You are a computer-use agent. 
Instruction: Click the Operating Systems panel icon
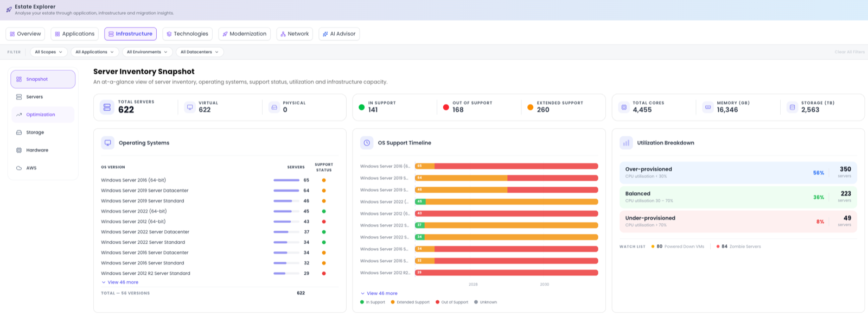point(108,143)
